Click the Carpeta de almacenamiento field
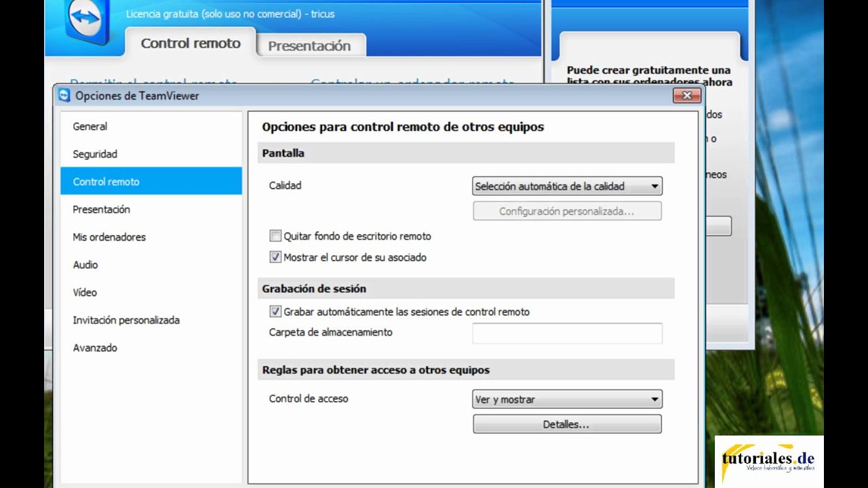Screen dimensions: 868x488 pos(567,333)
